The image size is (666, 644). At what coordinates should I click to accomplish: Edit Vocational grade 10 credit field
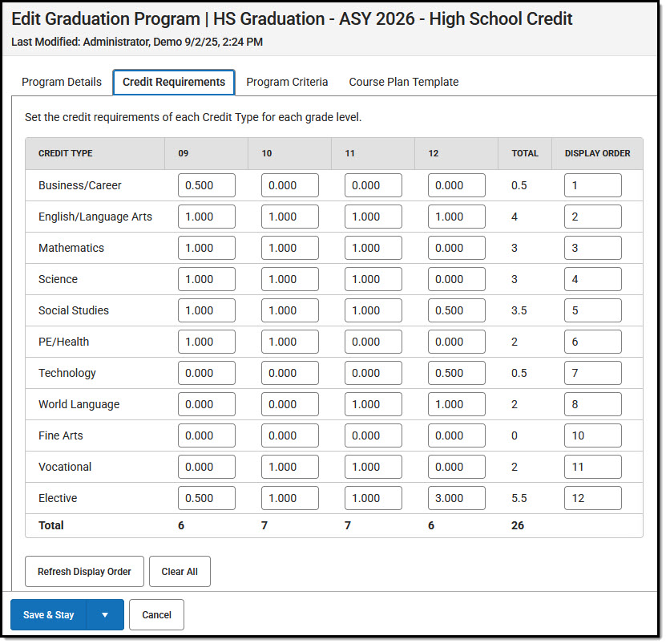coord(289,466)
